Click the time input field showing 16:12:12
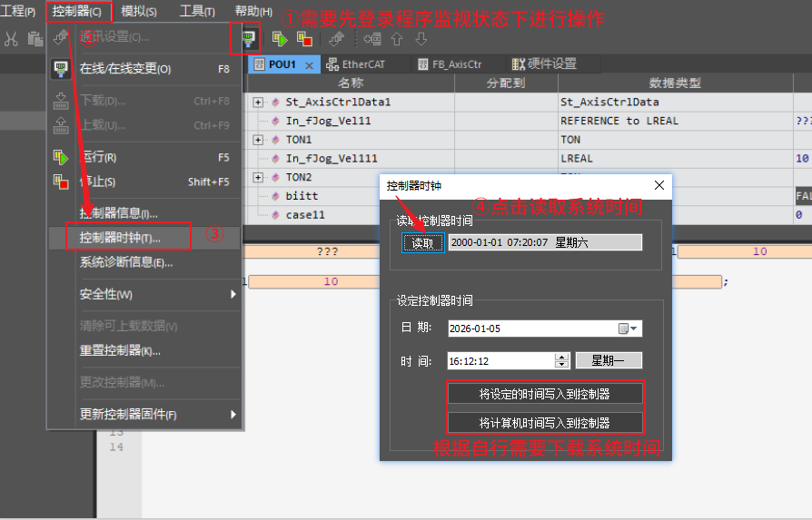Viewport: 812px width, 520px height. click(x=500, y=360)
